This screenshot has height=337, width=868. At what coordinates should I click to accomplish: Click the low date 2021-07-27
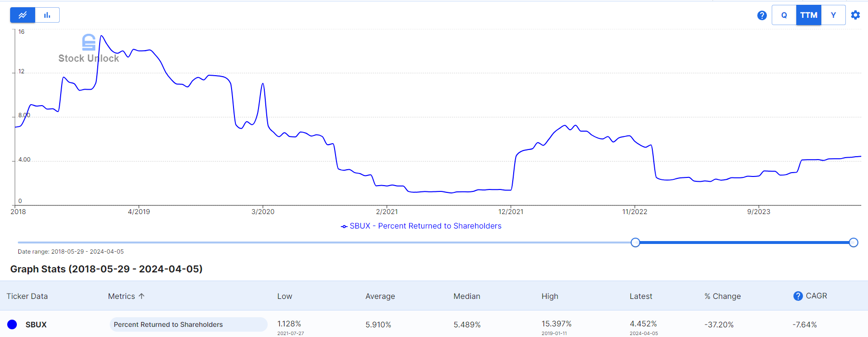click(291, 333)
